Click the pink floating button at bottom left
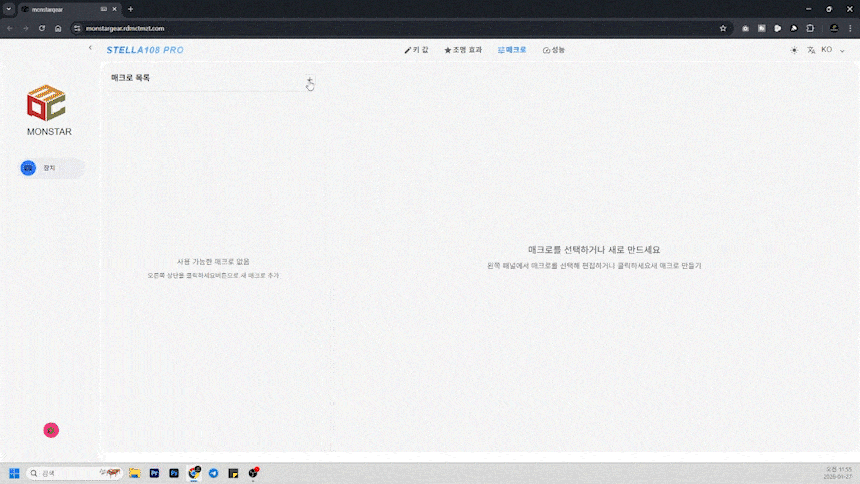This screenshot has width=860, height=484. click(51, 430)
